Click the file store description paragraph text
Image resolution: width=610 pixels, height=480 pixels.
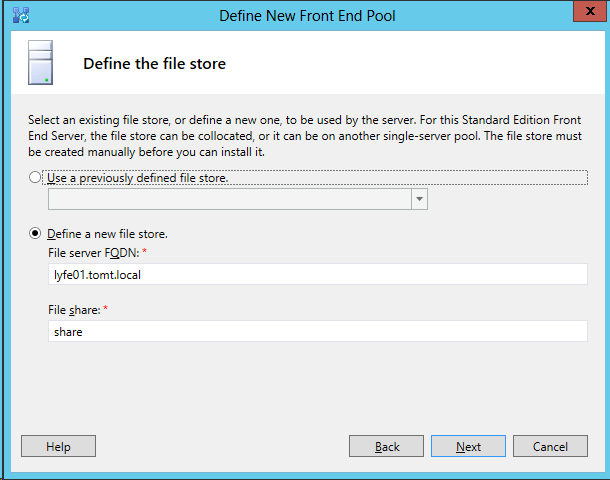click(305, 136)
